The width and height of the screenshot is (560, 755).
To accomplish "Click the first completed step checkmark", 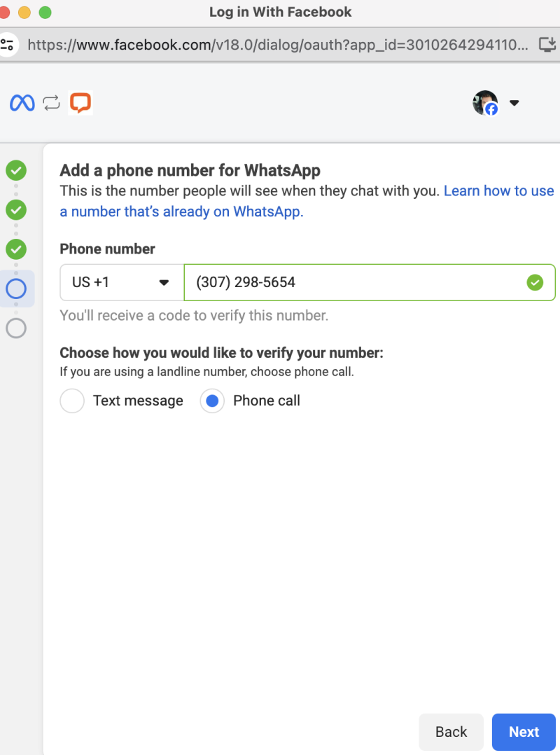I will (x=16, y=170).
